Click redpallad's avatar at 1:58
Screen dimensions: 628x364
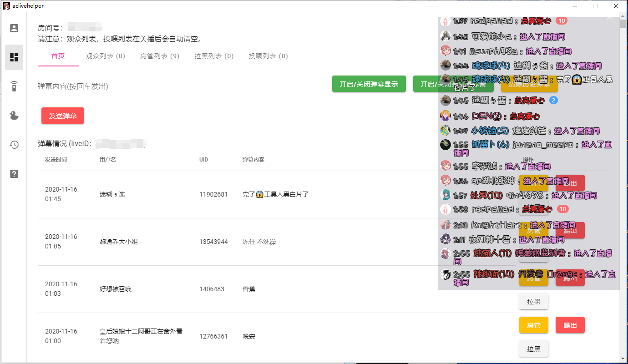coord(446,209)
